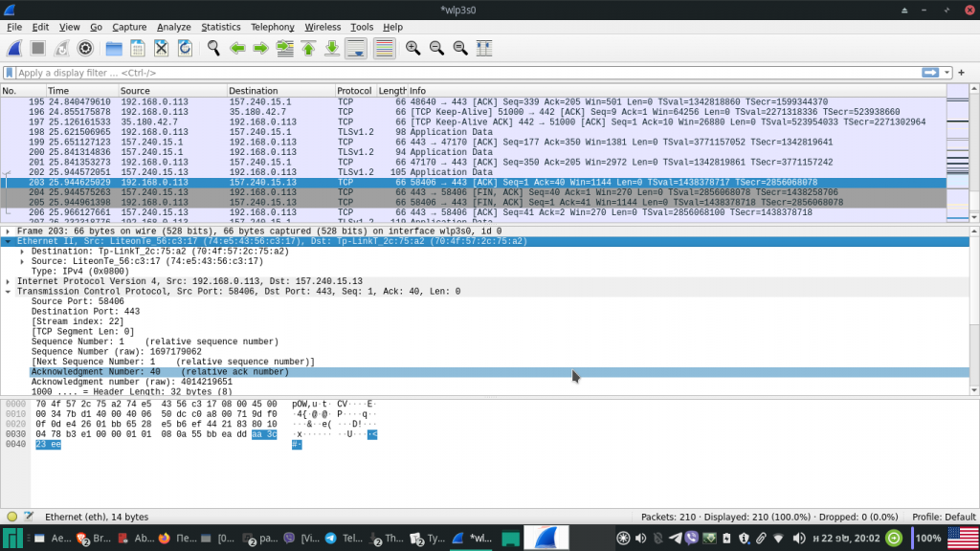
Task: Zoom in on packet list text
Action: point(412,48)
